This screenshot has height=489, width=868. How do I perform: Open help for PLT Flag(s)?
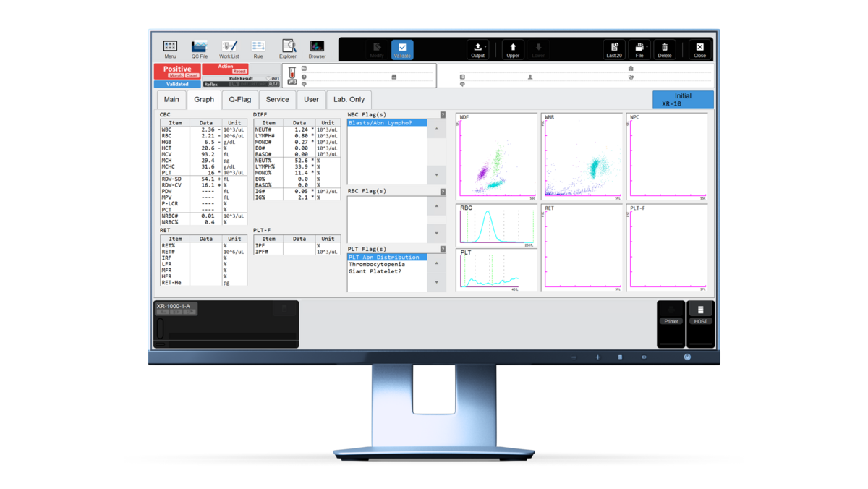443,250
